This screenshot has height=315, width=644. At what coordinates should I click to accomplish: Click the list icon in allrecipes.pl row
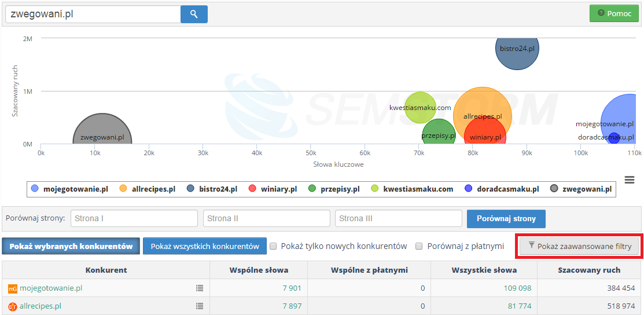[x=200, y=306]
